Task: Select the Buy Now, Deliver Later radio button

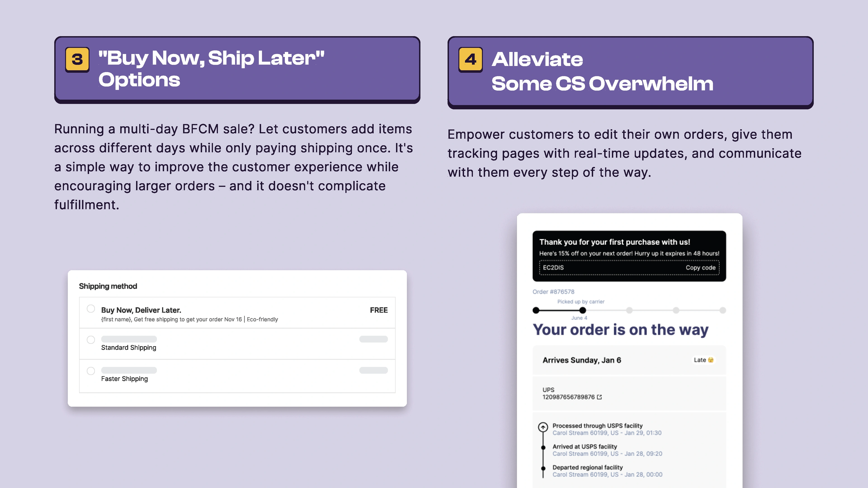Action: 91,308
